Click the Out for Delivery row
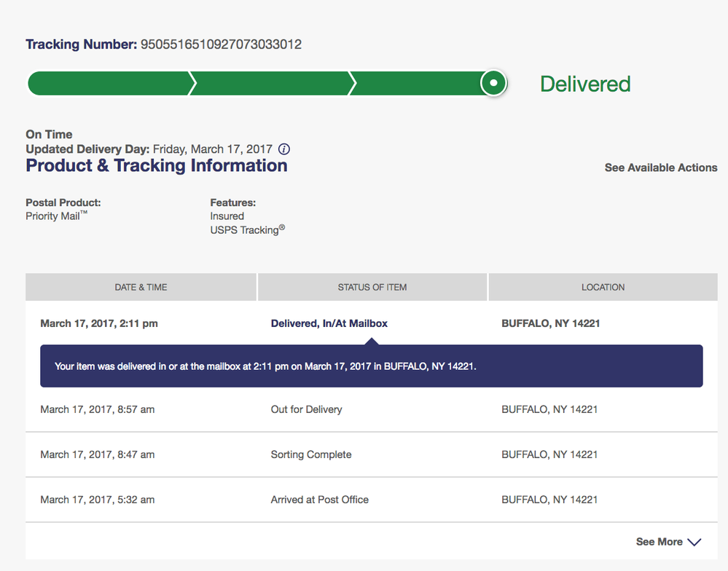The height and width of the screenshot is (571, 728). point(372,409)
